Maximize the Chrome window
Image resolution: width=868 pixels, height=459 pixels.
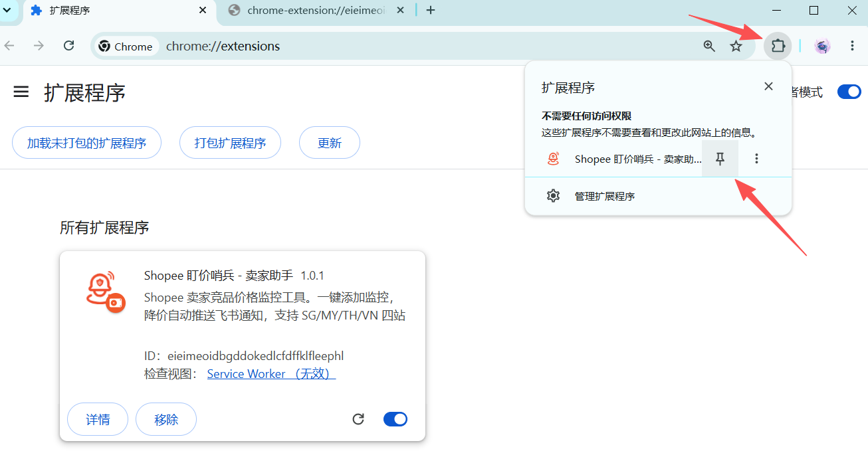click(x=814, y=10)
